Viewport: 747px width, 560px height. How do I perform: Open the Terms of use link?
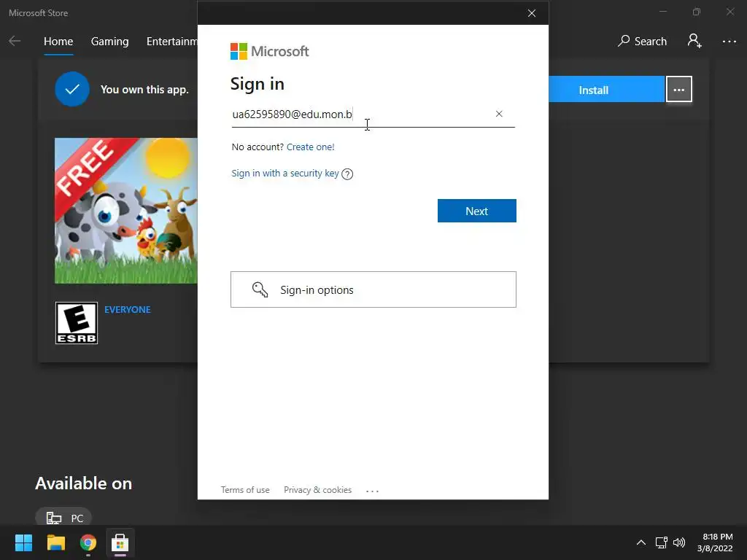coord(245,490)
